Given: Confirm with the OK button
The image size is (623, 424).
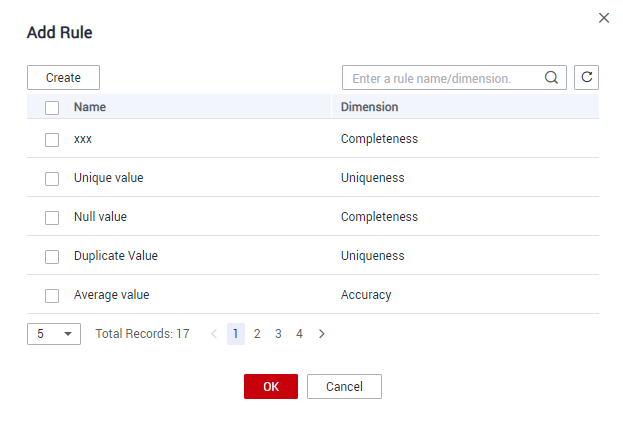Looking at the screenshot, I should 271,386.
